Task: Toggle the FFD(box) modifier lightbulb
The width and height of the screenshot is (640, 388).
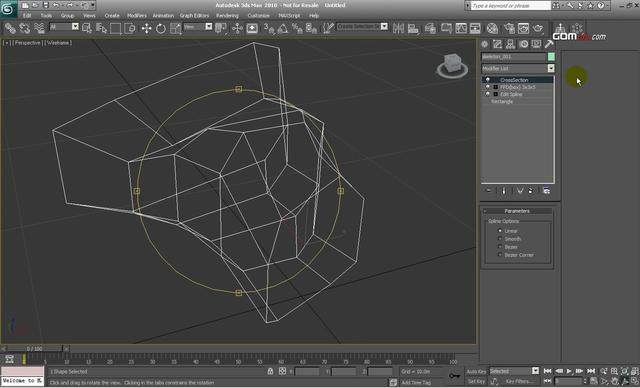Action: (x=487, y=87)
